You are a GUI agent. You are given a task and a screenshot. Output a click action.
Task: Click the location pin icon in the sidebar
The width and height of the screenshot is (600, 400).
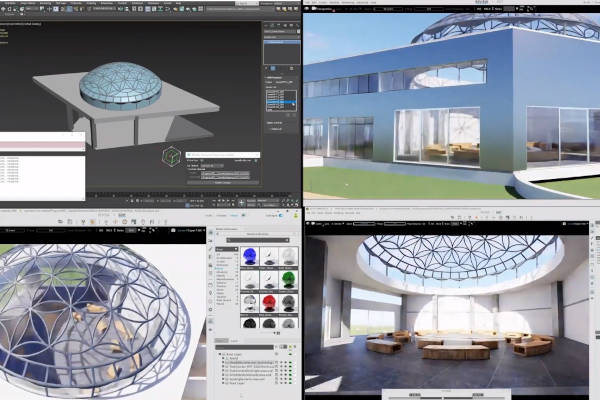pyautogui.click(x=210, y=293)
